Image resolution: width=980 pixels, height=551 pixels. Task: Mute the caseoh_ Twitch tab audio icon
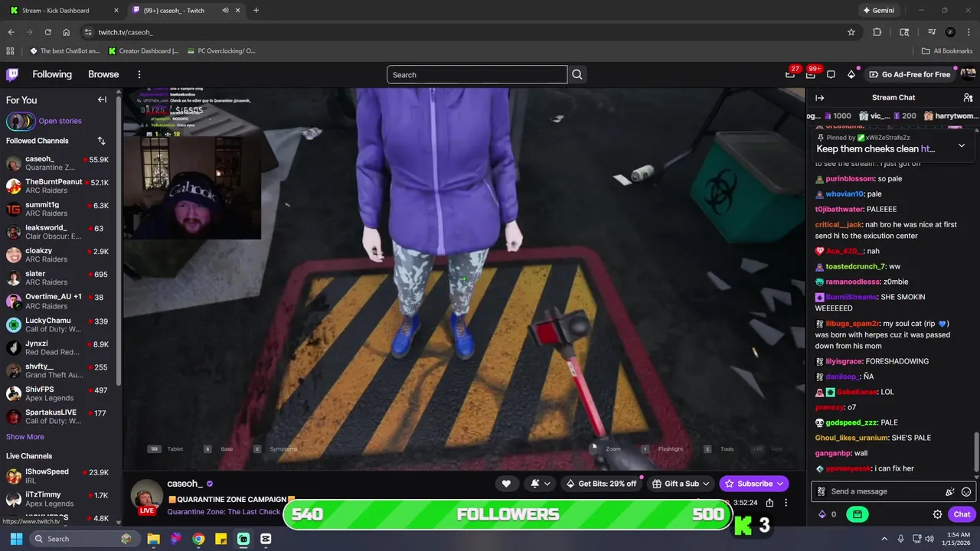click(x=225, y=11)
